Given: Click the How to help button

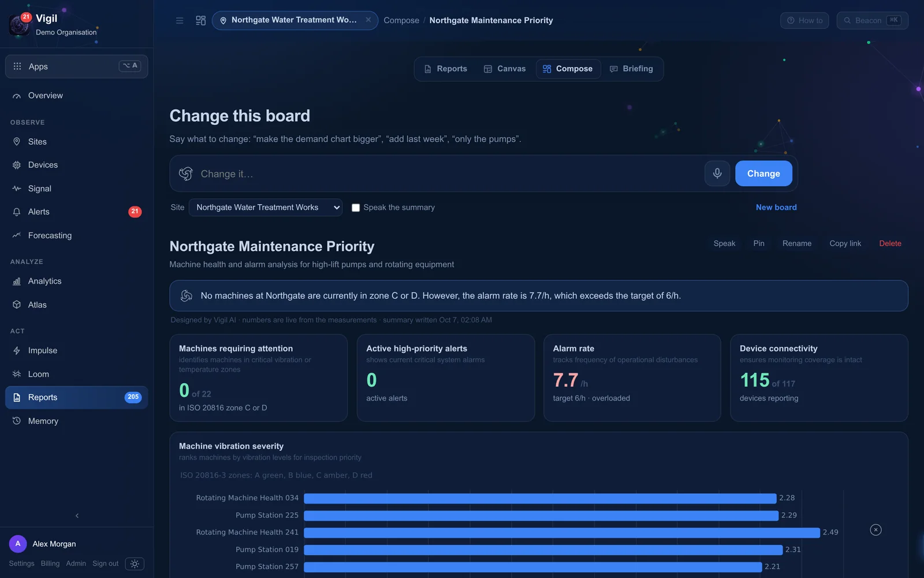Looking at the screenshot, I should tap(804, 20).
